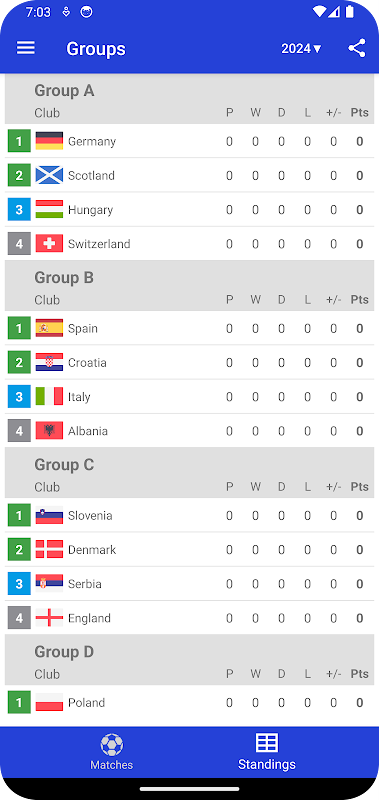379x800 pixels.
Task: Open the Italy team row
Action: point(189,396)
